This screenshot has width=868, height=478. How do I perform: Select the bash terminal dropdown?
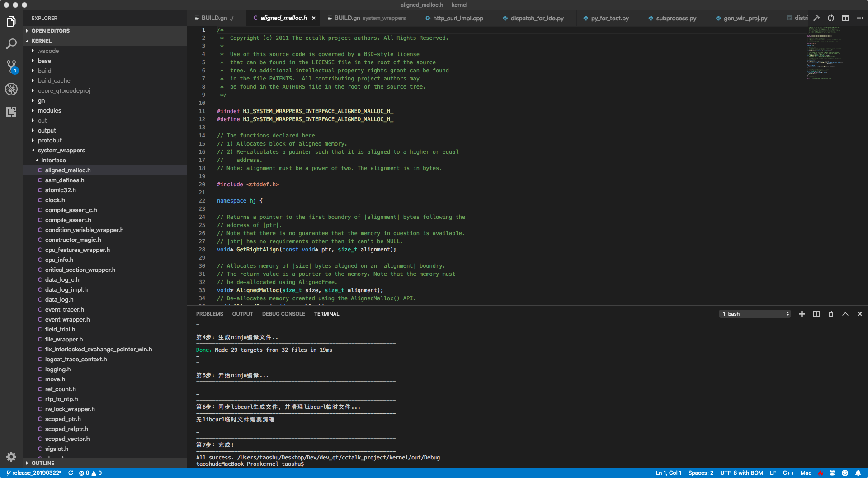[755, 314]
